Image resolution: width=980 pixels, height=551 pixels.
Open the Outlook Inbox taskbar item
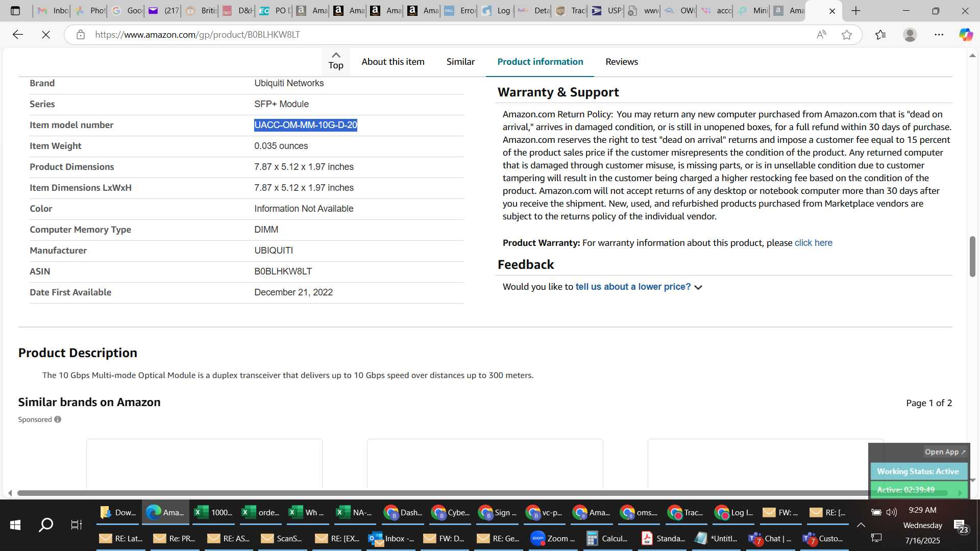[x=391, y=539]
